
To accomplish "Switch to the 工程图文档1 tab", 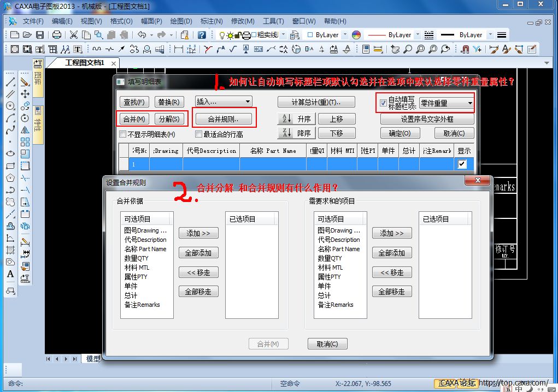I will 84,63.
